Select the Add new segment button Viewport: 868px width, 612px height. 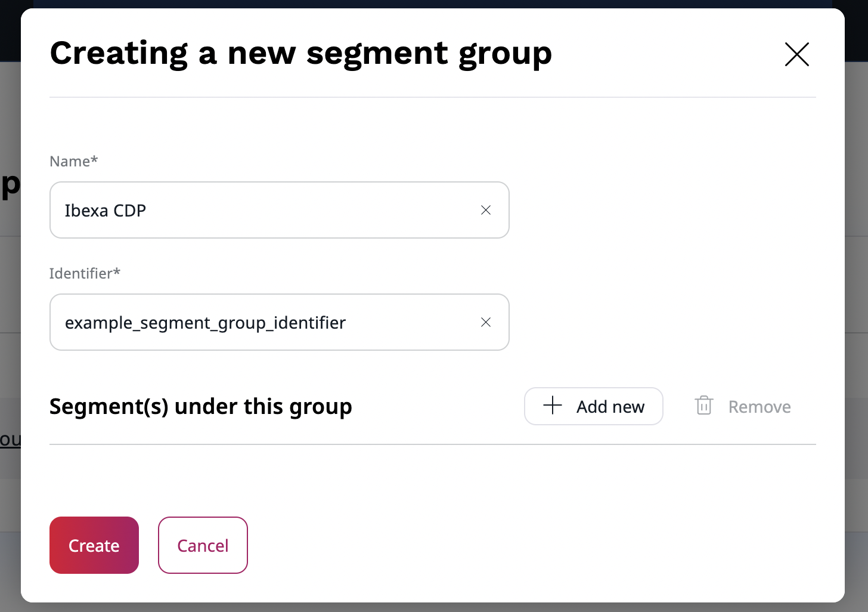[594, 406]
